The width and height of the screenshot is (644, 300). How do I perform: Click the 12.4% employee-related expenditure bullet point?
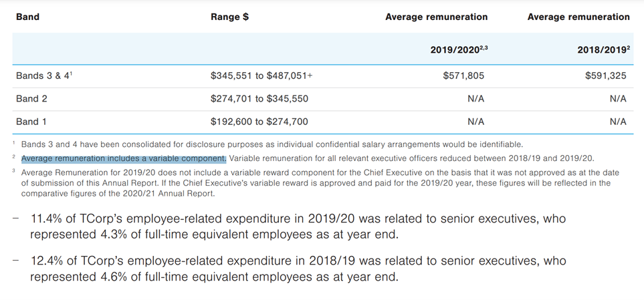tap(297, 267)
